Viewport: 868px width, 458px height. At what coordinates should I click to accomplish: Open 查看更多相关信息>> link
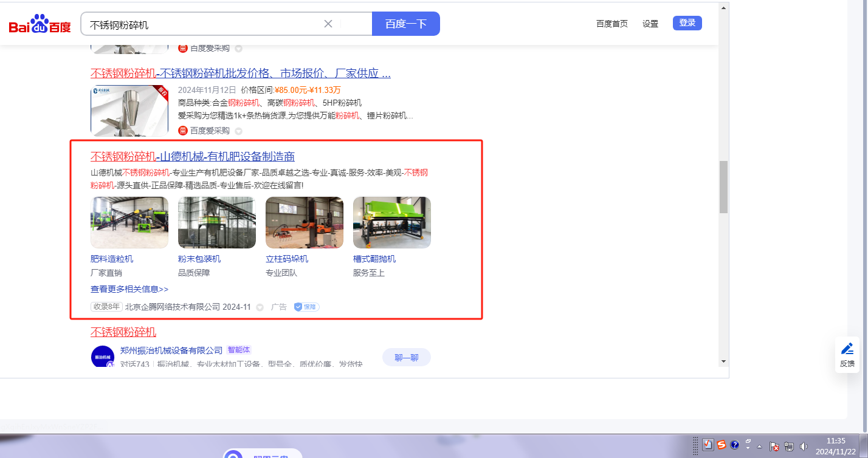click(x=129, y=289)
